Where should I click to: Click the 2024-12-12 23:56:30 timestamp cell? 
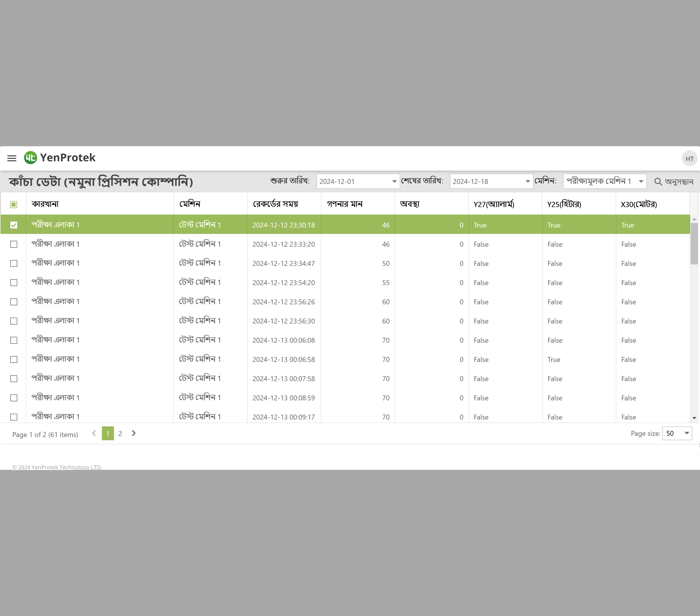coord(284,321)
